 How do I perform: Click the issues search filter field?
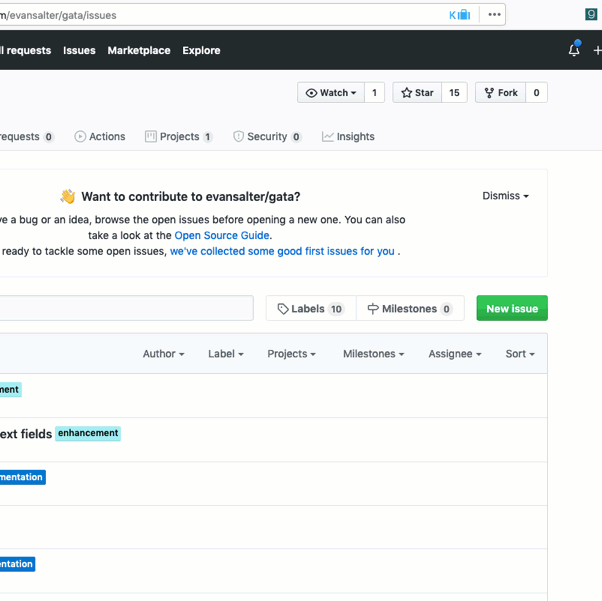coord(127,308)
